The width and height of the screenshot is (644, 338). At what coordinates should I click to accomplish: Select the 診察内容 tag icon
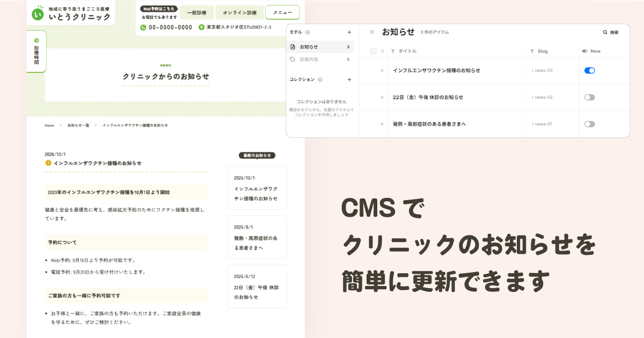292,60
